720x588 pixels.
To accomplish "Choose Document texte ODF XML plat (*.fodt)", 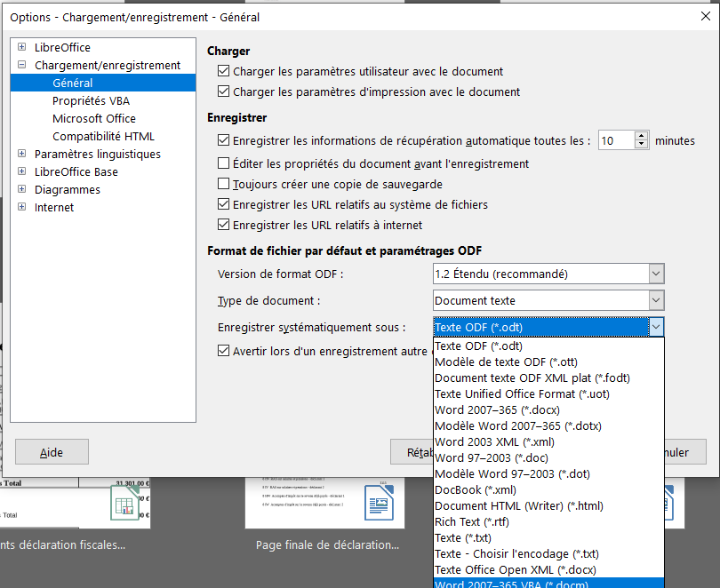I will (548, 377).
